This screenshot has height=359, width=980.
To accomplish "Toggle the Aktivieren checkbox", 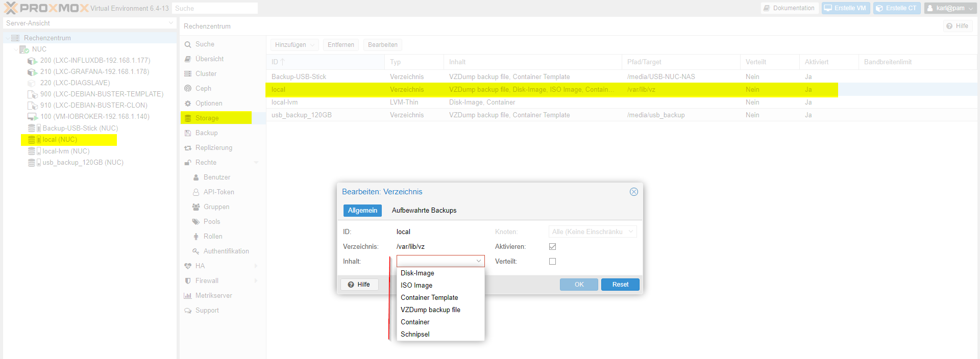I will (x=552, y=246).
